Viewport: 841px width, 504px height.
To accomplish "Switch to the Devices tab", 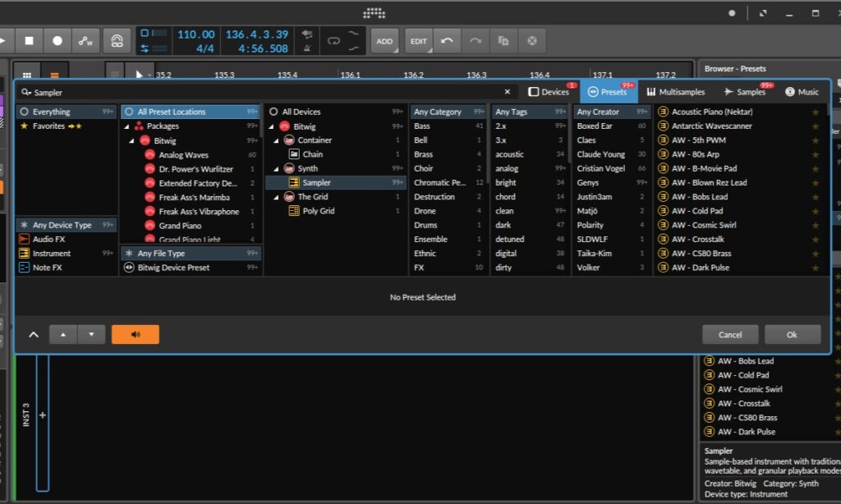I will 549,92.
